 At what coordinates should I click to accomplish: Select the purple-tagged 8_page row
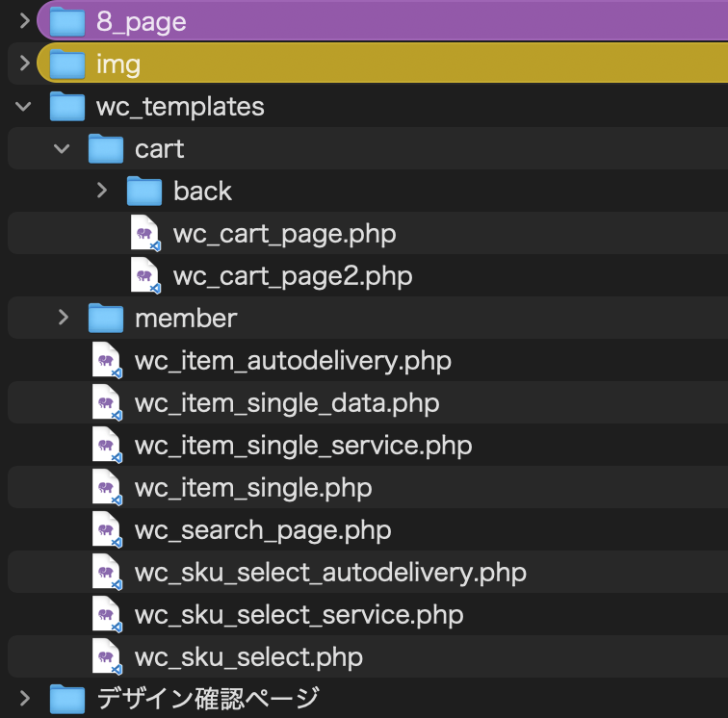click(382, 21)
